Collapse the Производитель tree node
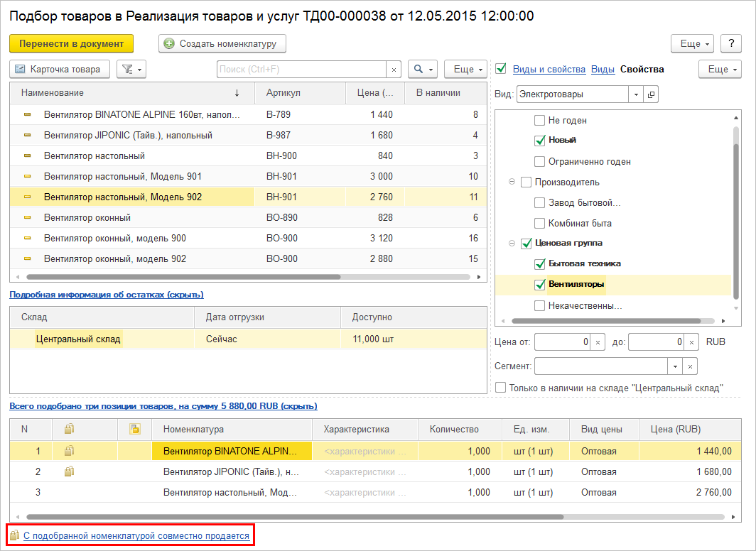Screen dimensions: 756x551 click(512, 182)
